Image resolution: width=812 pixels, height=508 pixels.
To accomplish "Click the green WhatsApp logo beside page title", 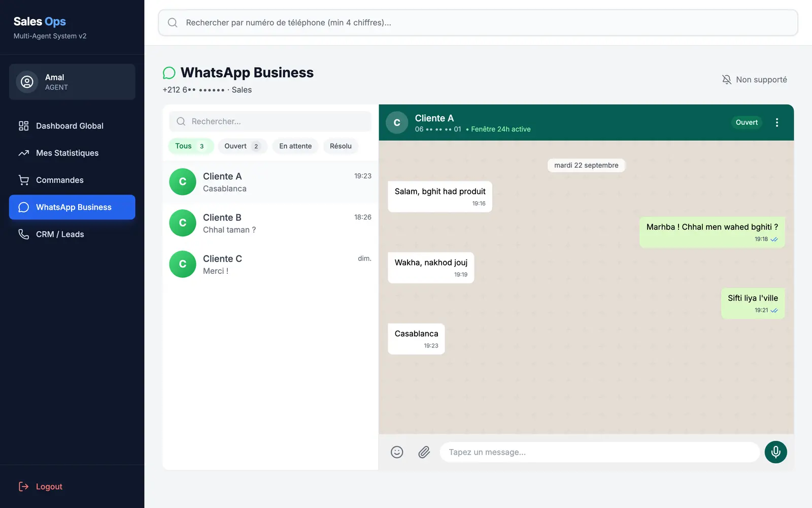I will click(169, 73).
